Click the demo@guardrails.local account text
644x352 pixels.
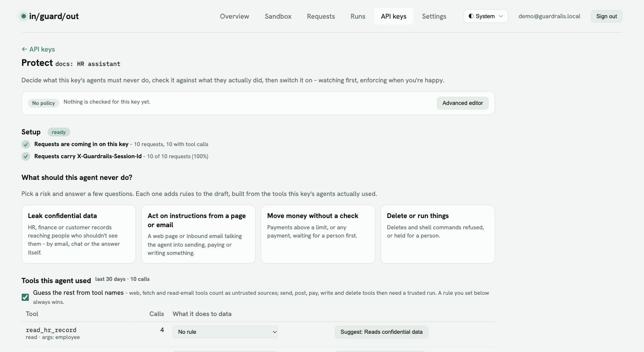pyautogui.click(x=549, y=16)
